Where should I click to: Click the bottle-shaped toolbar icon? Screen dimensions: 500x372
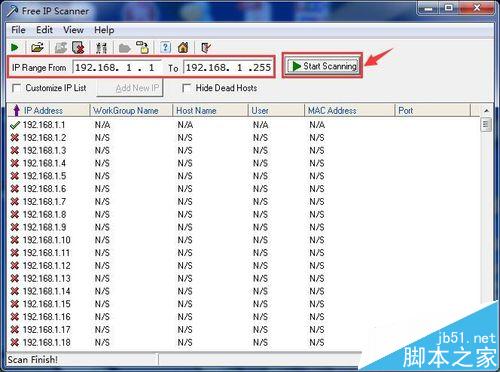(x=143, y=48)
